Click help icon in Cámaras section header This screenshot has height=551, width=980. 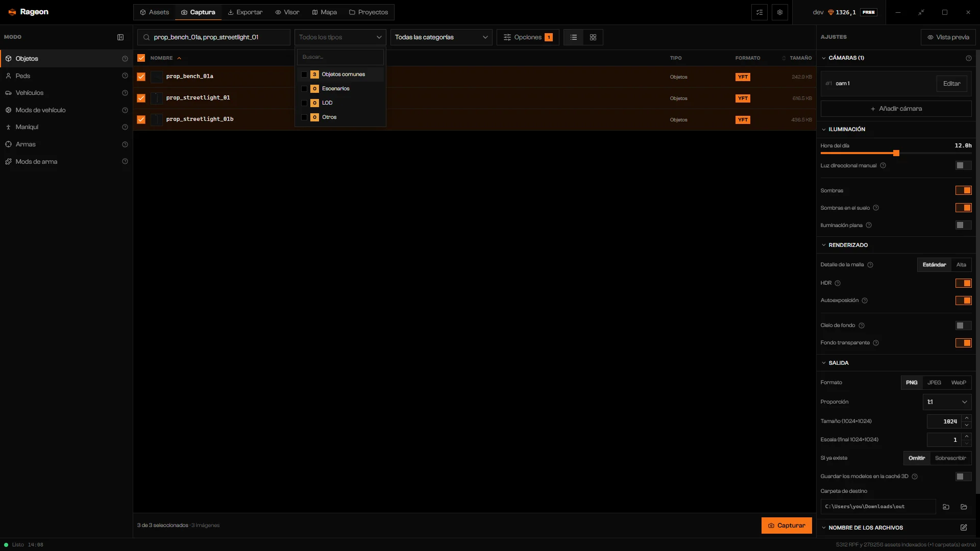(x=969, y=58)
